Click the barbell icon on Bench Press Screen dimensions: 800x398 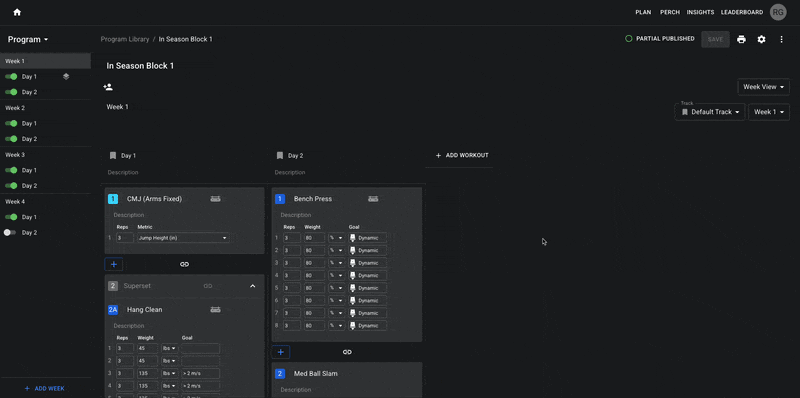[373, 199]
